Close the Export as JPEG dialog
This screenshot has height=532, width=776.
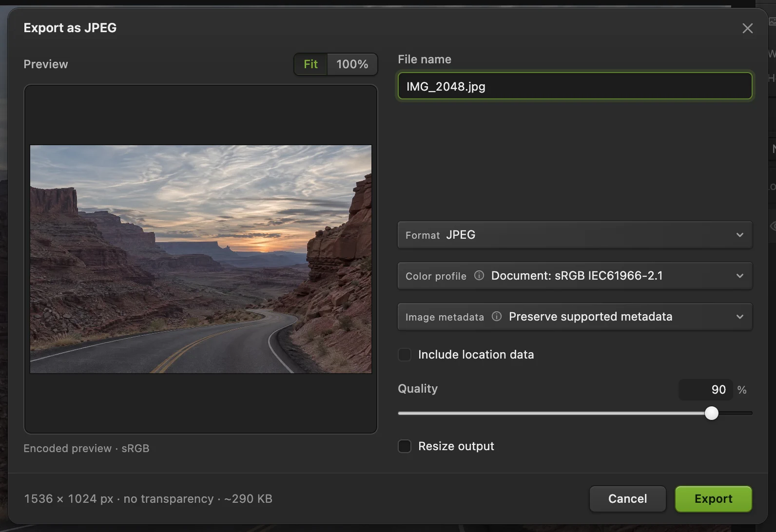[747, 28]
